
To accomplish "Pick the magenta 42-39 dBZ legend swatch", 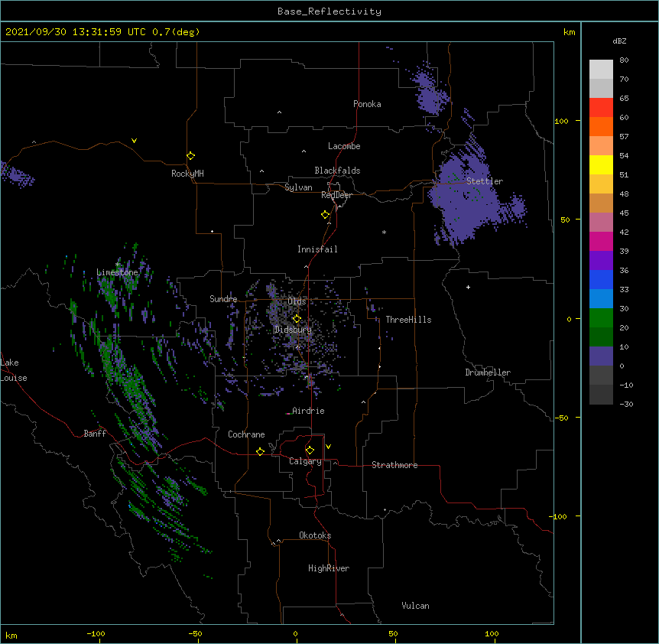I will 601,241.
